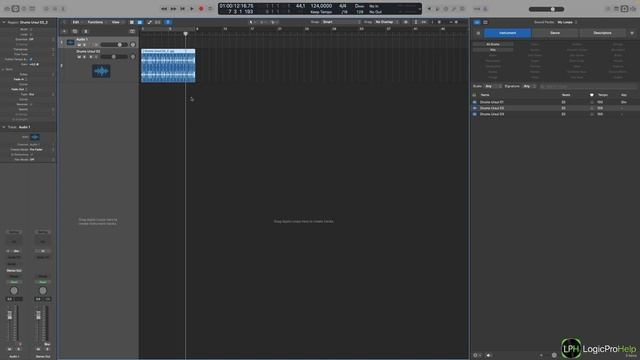Click the Audio 1 channel strip pan knob
Viewport: 640px width, 360px height.
coord(14,291)
